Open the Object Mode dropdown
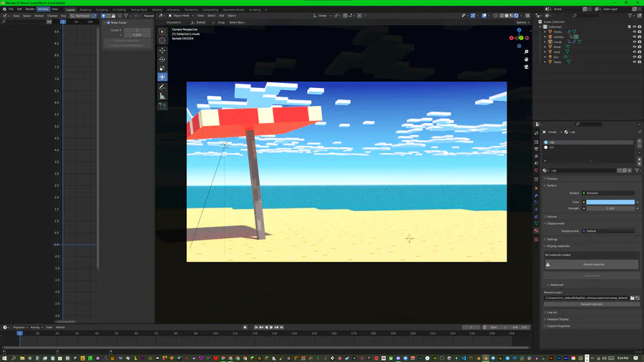 pos(180,16)
